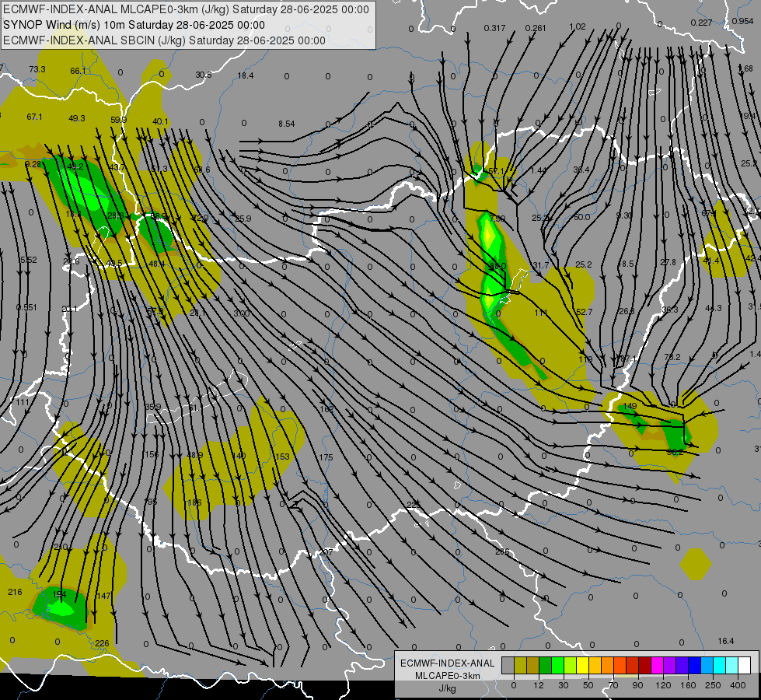Click the map value 186
This screenshot has width=761, height=700.
pos(194,502)
